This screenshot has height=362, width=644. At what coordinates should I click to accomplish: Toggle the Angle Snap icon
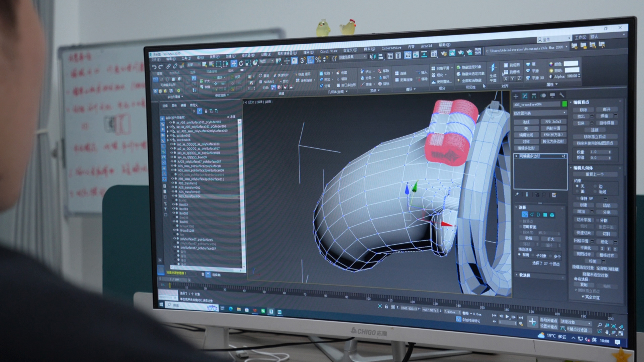310,60
